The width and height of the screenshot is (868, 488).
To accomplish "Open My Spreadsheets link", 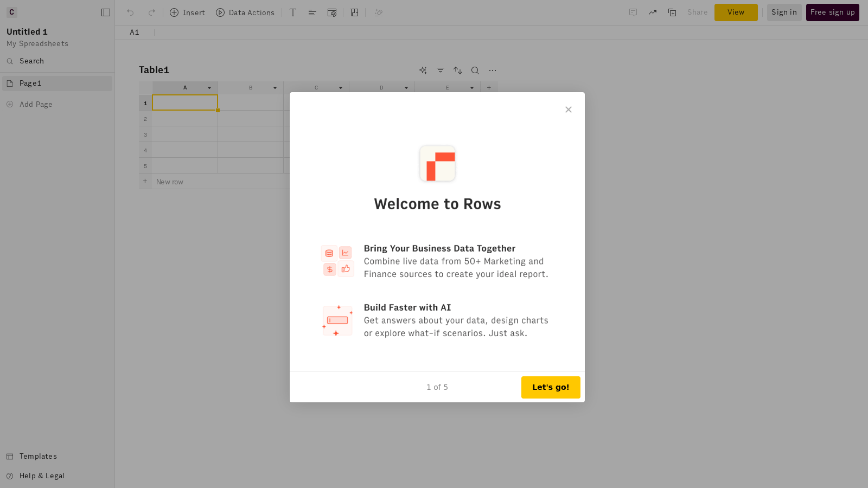I will point(37,44).
